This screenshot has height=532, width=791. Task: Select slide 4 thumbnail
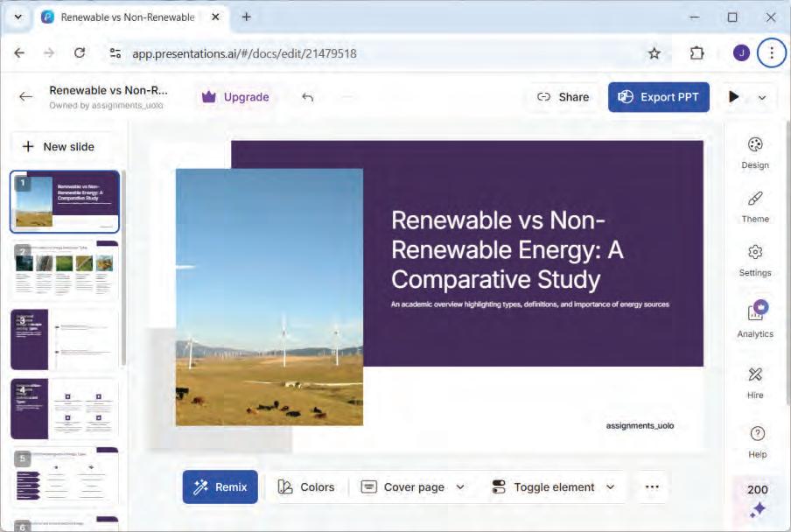coord(65,409)
